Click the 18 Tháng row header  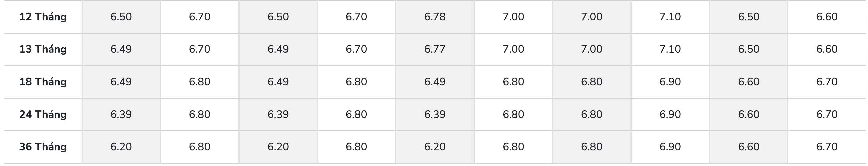point(43,82)
